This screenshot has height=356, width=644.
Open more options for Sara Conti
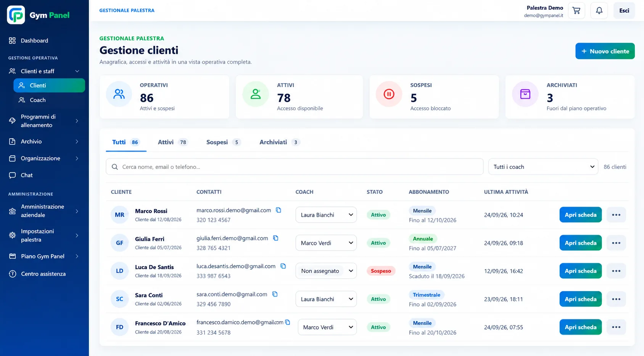(616, 299)
